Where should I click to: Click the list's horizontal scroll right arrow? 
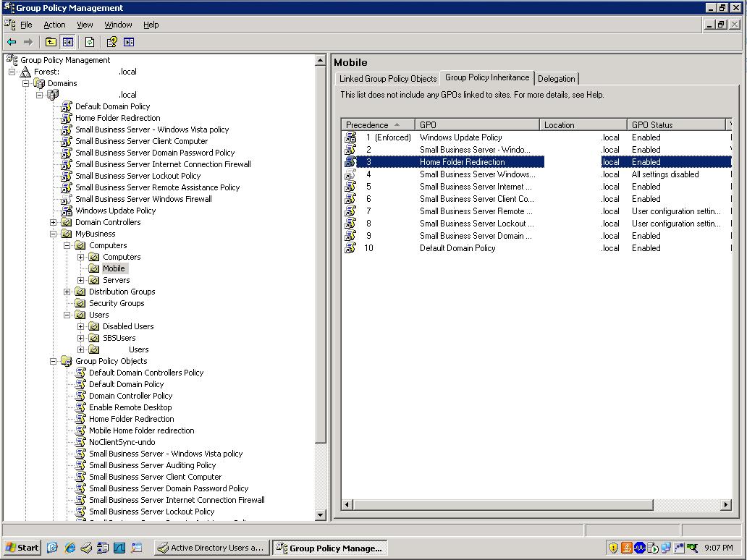(726, 505)
